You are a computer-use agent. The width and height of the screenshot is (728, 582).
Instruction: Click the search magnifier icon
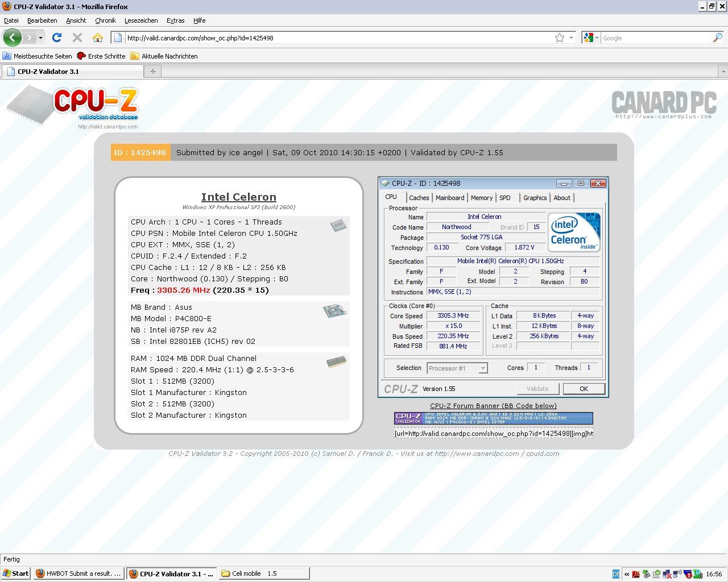point(718,38)
